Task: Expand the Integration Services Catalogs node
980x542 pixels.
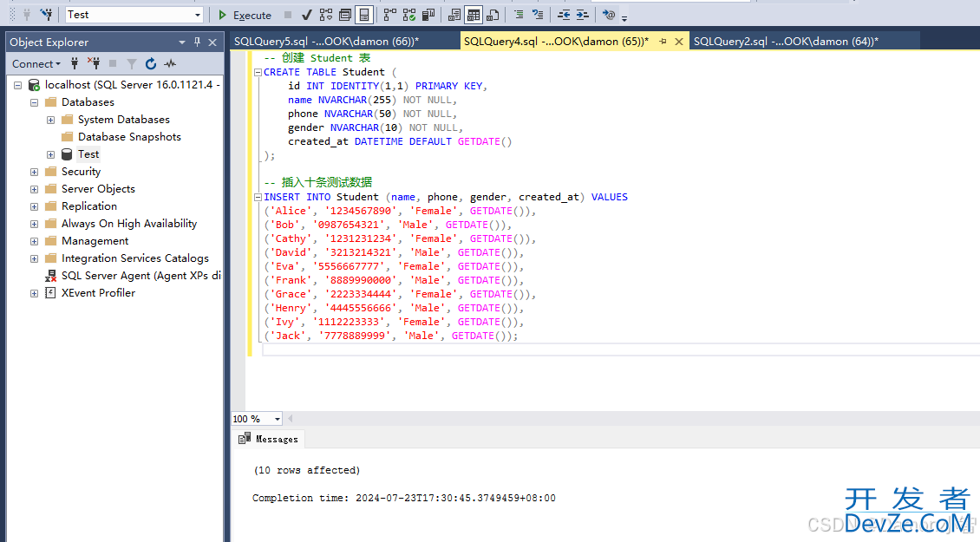Action: click(x=35, y=258)
